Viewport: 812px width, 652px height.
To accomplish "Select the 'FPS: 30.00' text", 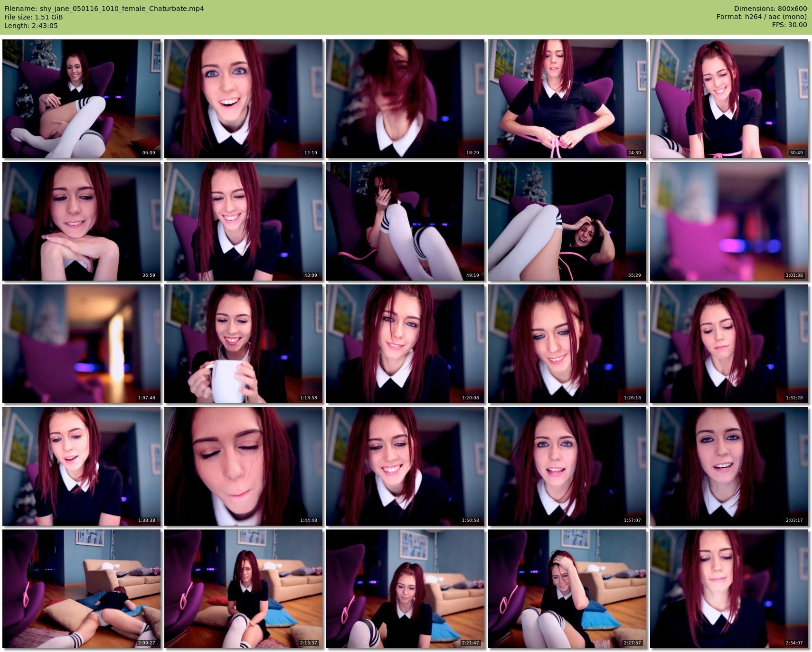I will (x=789, y=25).
